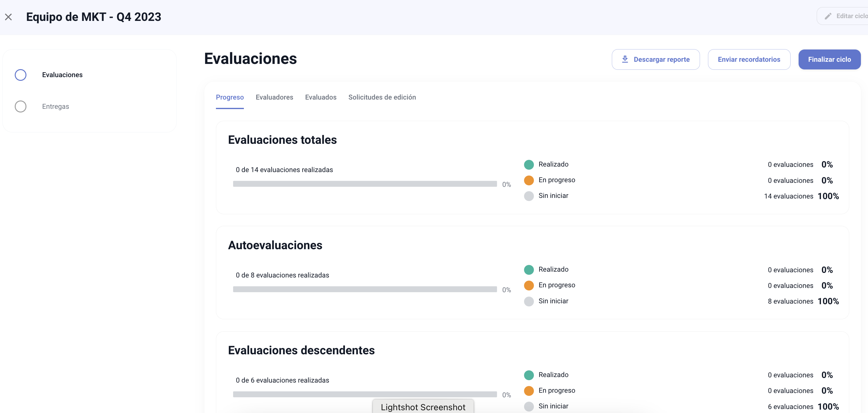This screenshot has width=868, height=413.
Task: Click orange En progreso dot in Evaluaciones totales
Action: pos(529,180)
